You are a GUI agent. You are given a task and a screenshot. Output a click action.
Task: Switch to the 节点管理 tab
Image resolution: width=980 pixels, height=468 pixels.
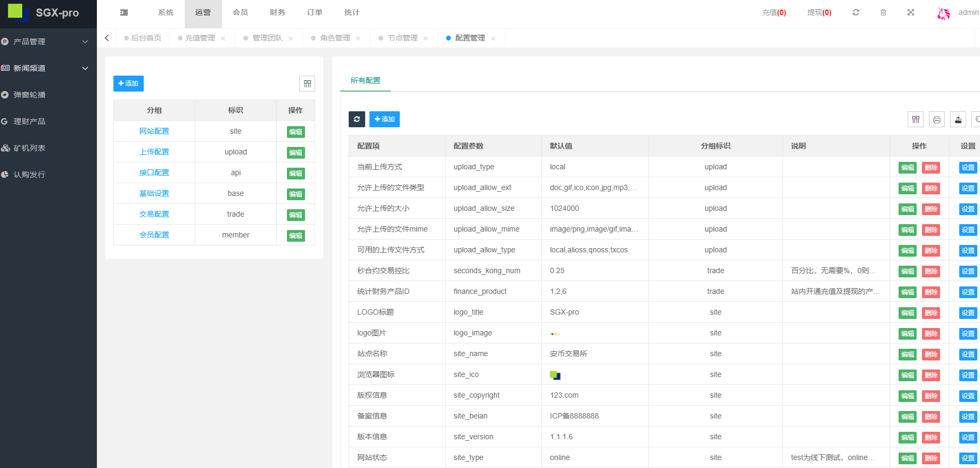coord(402,38)
